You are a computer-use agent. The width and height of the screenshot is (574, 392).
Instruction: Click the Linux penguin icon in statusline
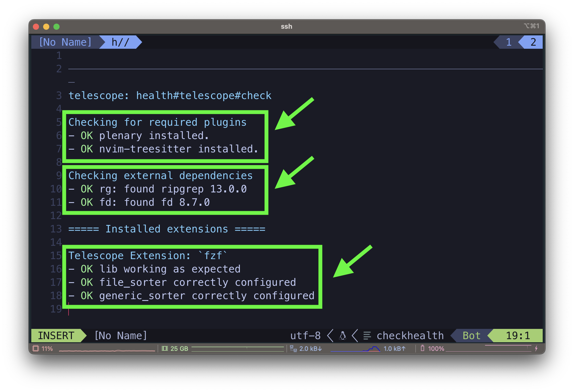pyautogui.click(x=343, y=336)
